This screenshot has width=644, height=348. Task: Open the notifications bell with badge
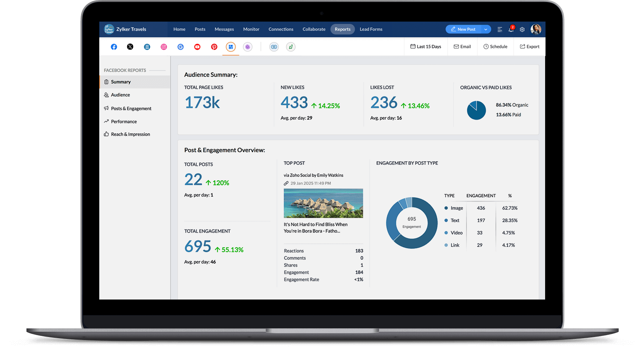(x=511, y=29)
